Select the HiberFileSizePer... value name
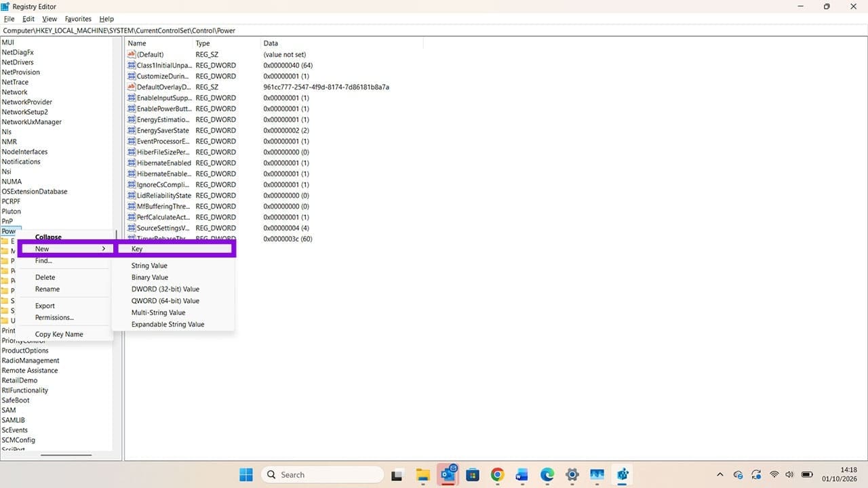Viewport: 868px width, 488px height. click(x=163, y=152)
